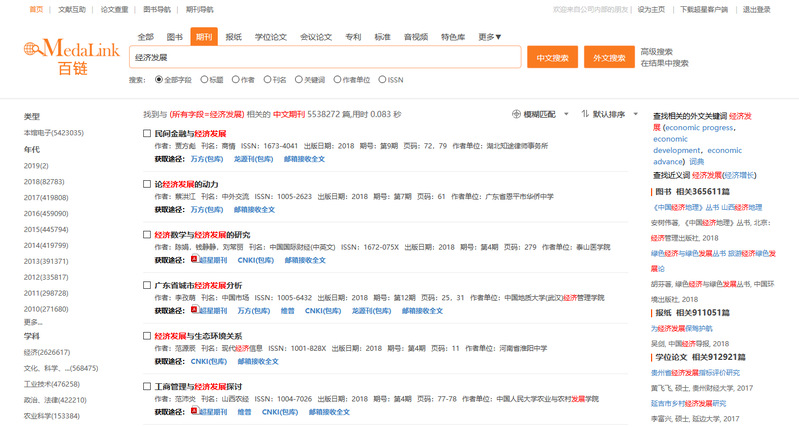Select the checkbox for 经济发展与生态环境关系
Viewport: 799px width, 427px height.
point(147,336)
